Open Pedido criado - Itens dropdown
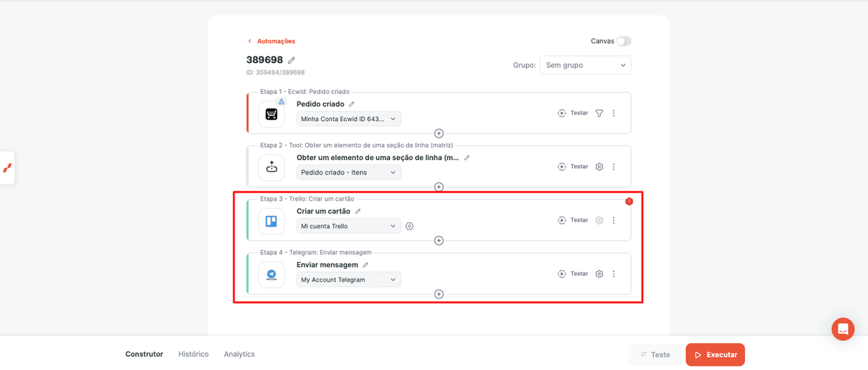868x370 pixels. tap(349, 172)
